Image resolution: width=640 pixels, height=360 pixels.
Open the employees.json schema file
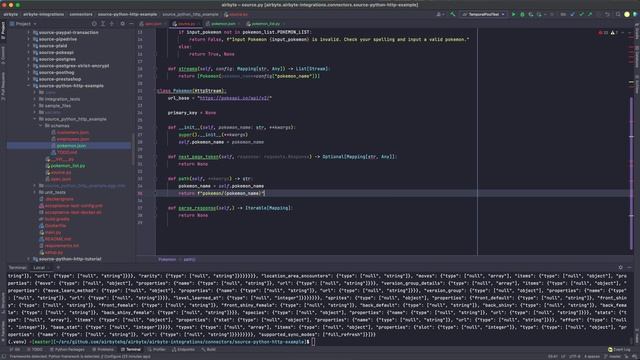[x=73, y=139]
